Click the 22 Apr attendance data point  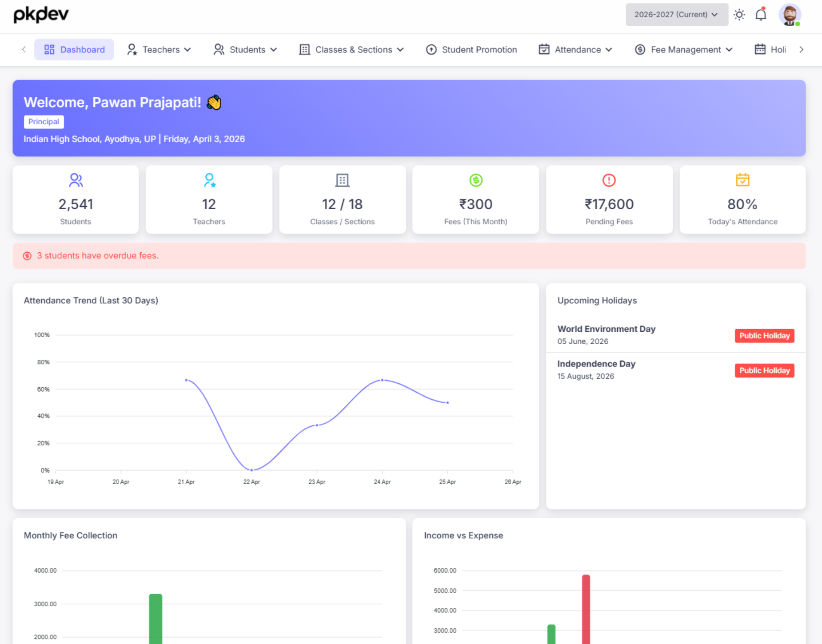point(251,470)
